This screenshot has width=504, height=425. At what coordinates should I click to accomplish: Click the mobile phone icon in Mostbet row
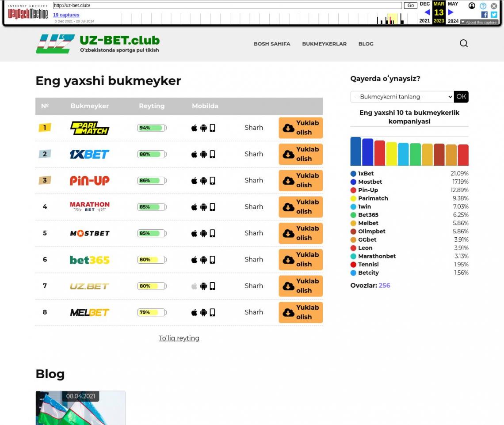pos(213,233)
